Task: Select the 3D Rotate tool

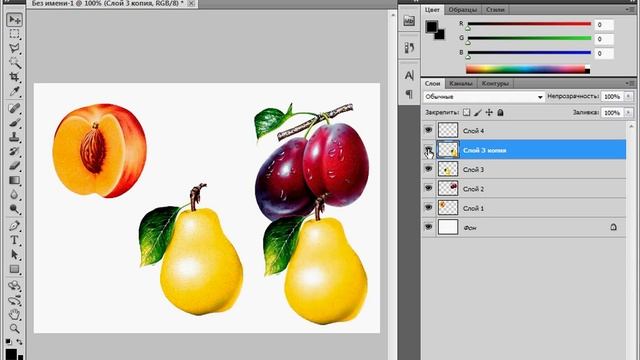Action: (x=14, y=285)
